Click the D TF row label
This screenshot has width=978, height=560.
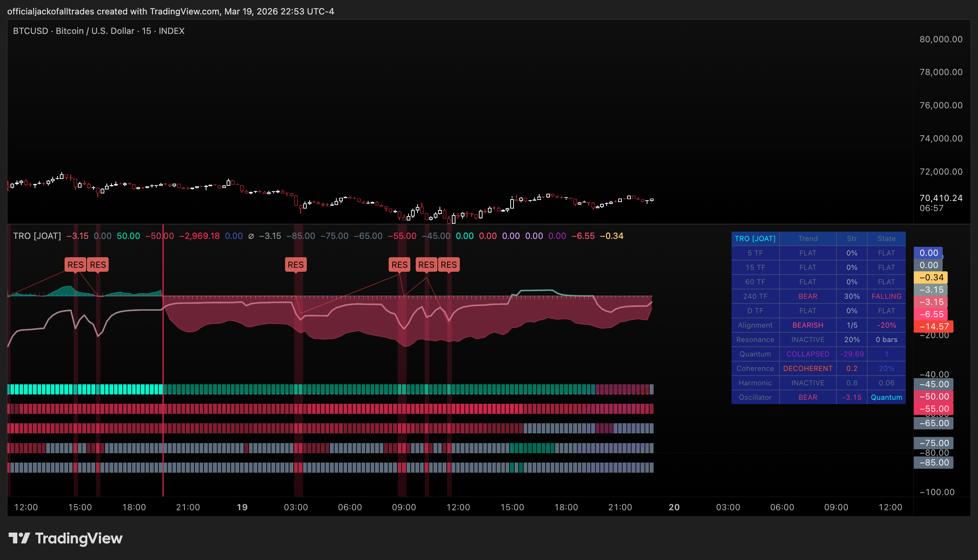tap(755, 311)
